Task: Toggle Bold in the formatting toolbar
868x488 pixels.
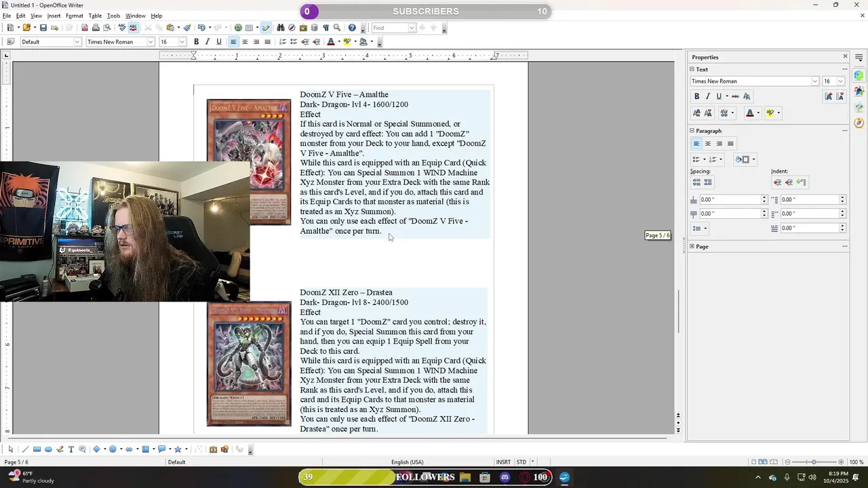Action: click(x=196, y=42)
